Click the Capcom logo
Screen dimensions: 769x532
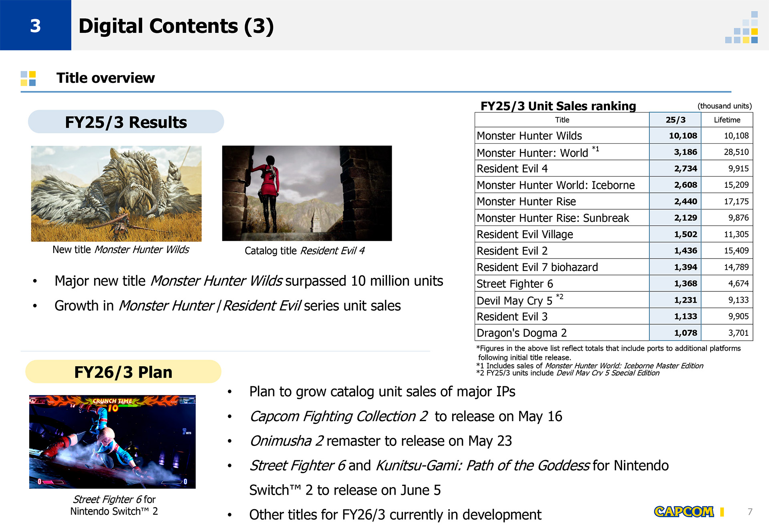[x=683, y=512]
